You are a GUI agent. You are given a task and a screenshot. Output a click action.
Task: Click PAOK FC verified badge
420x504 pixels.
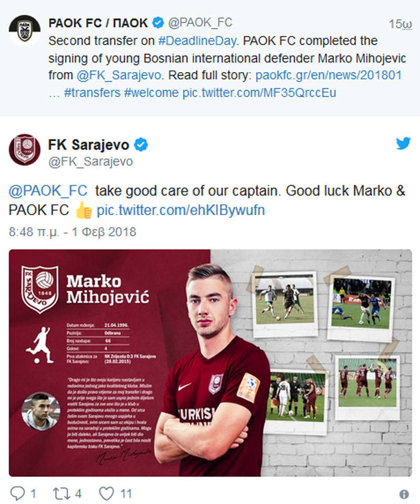click(x=158, y=23)
